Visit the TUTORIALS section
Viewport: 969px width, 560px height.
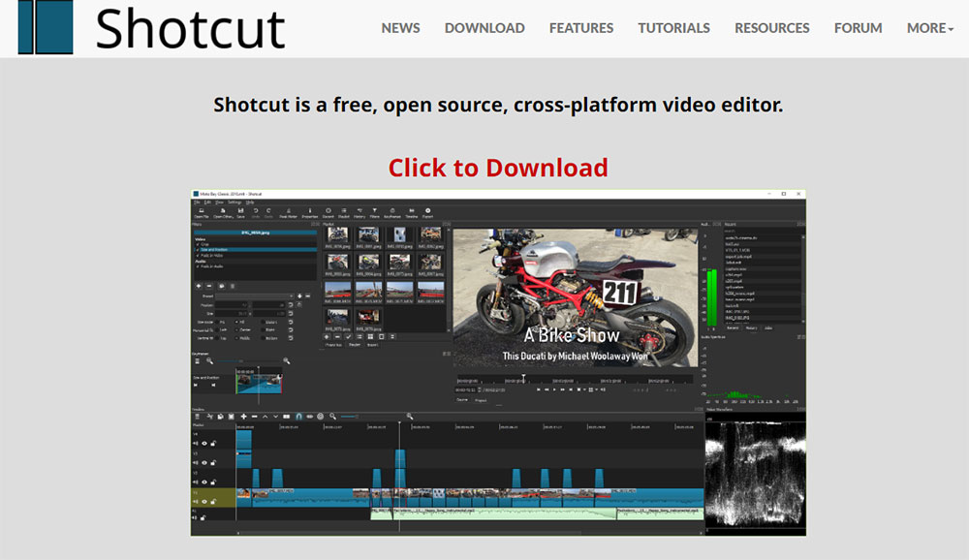673,28
